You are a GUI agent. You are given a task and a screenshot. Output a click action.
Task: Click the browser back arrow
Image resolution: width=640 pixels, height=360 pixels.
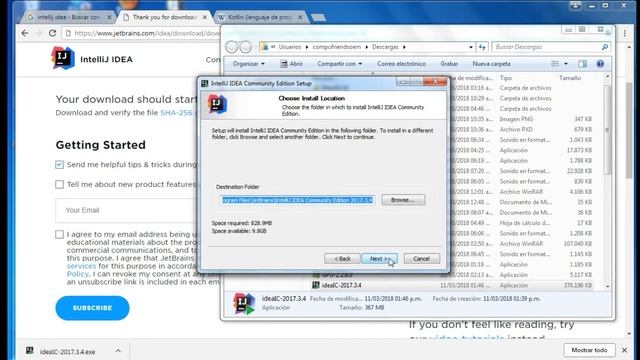click(25, 33)
